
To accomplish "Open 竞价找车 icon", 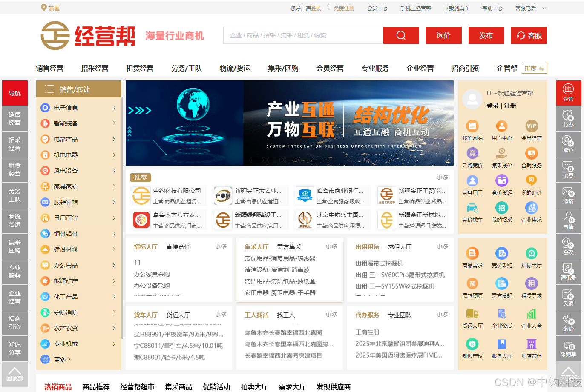I will [472, 208].
